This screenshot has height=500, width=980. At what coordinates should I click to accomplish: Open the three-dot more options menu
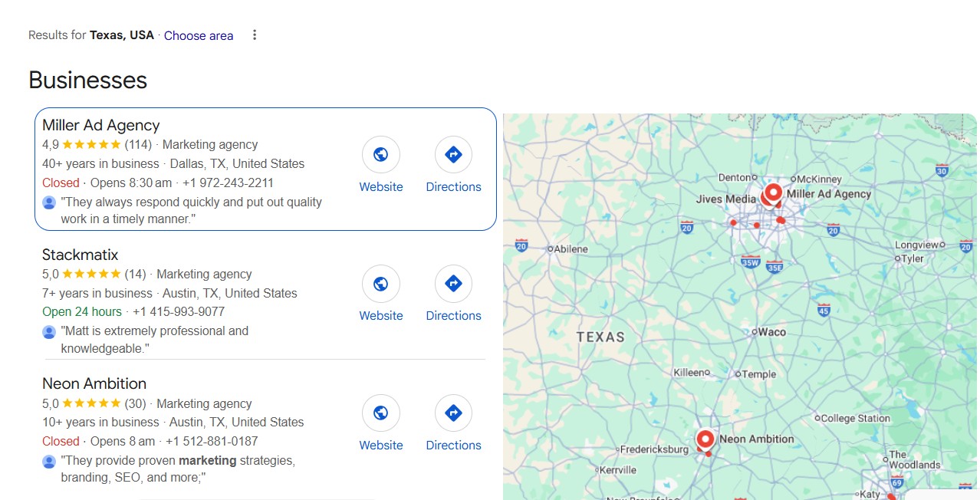pyautogui.click(x=255, y=35)
